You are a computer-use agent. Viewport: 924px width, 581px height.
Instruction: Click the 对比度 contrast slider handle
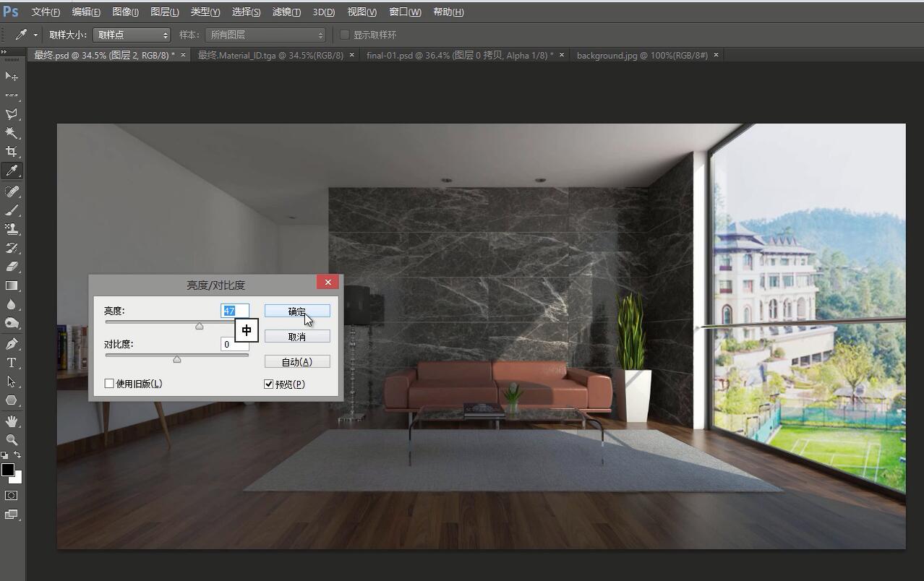coord(177,359)
